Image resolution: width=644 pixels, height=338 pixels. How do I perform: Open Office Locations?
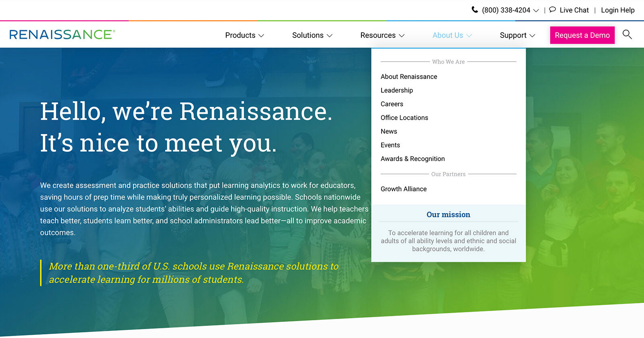coord(405,118)
